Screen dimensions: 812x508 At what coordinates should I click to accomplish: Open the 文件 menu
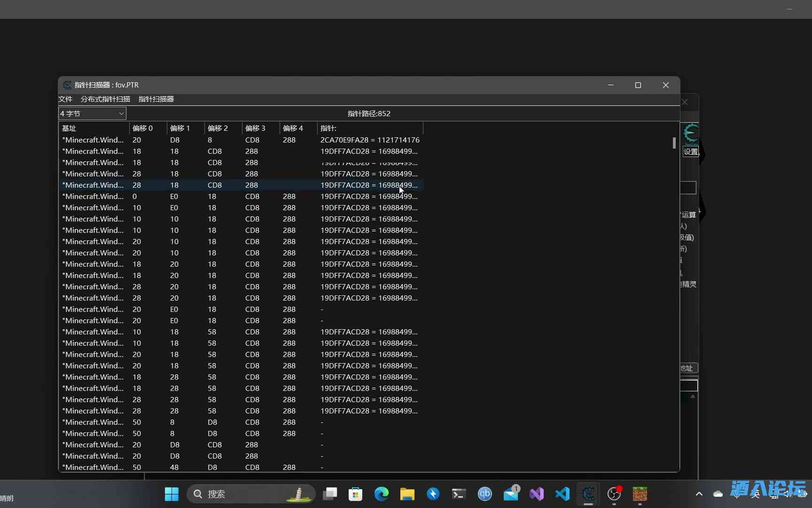65,99
